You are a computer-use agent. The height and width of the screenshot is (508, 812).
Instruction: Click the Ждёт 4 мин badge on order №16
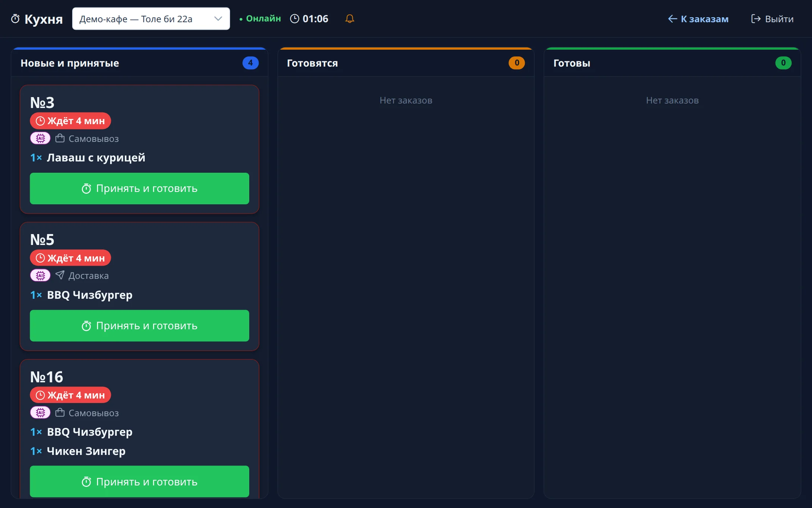[x=70, y=395]
